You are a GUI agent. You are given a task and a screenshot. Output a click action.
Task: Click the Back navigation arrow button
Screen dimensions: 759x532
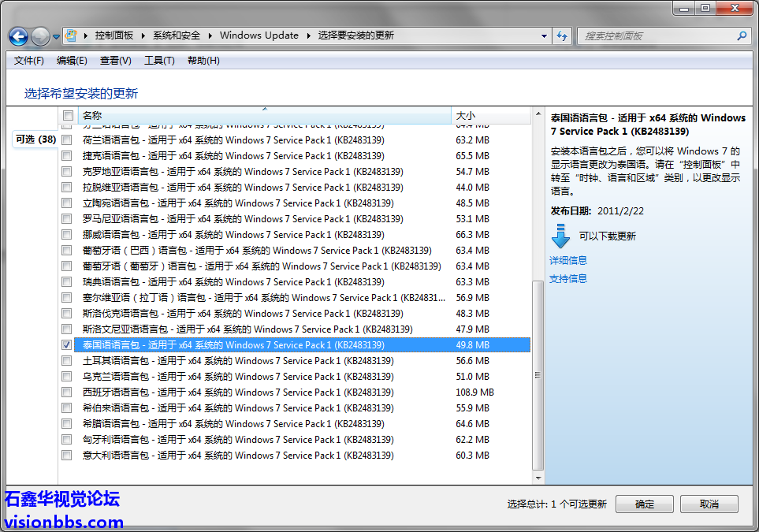pos(19,36)
